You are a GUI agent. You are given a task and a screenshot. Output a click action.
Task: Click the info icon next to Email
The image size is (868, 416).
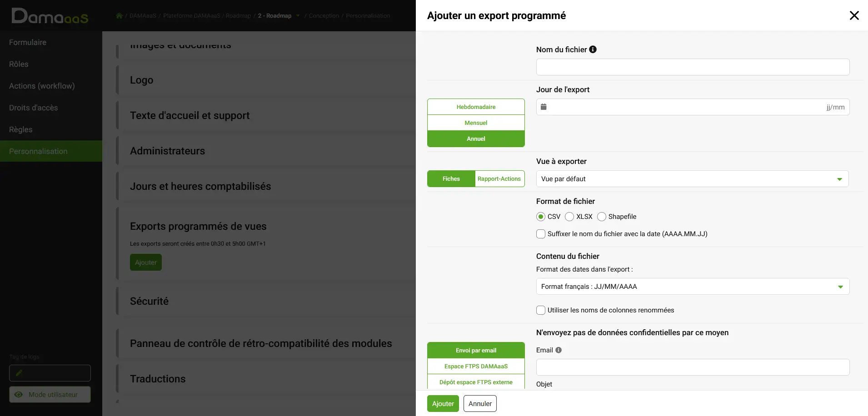(559, 350)
